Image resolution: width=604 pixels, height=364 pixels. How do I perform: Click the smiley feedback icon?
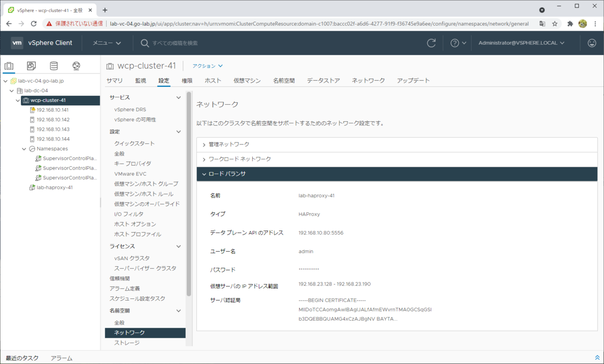tap(592, 43)
